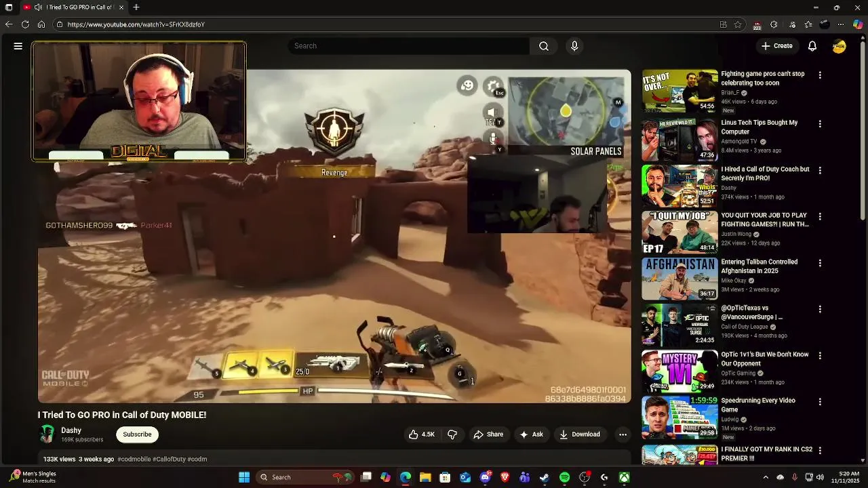Click the Share button
Viewport: 868px width, 488px height.
click(488, 434)
